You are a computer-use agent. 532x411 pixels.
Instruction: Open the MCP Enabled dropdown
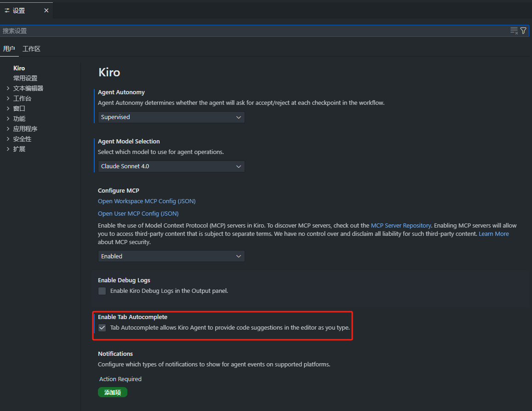point(171,256)
